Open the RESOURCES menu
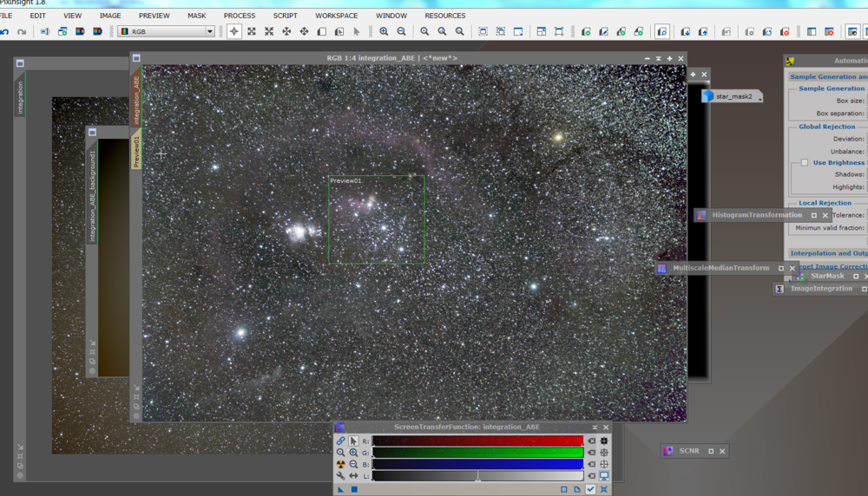The height and width of the screenshot is (496, 868). click(445, 16)
